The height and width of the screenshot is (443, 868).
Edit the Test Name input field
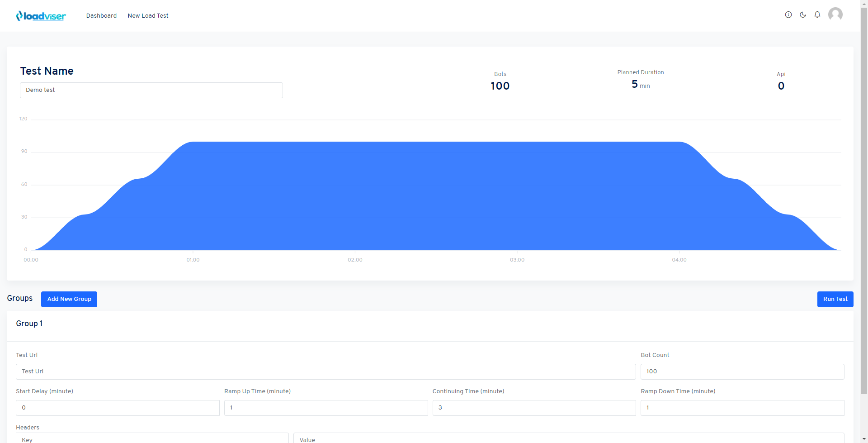pos(151,90)
